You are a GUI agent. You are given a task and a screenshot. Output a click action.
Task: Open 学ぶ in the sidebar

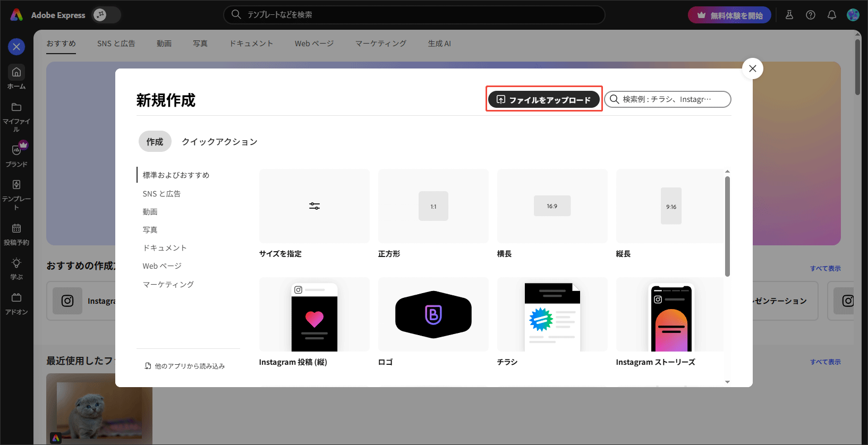click(16, 269)
